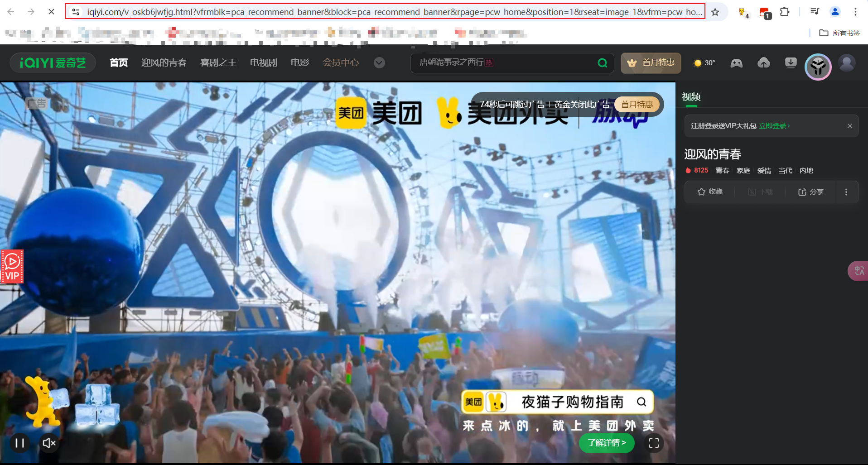Screen dimensions: 868x465
Task: Select the 视频 side panel tab
Action: 691,97
